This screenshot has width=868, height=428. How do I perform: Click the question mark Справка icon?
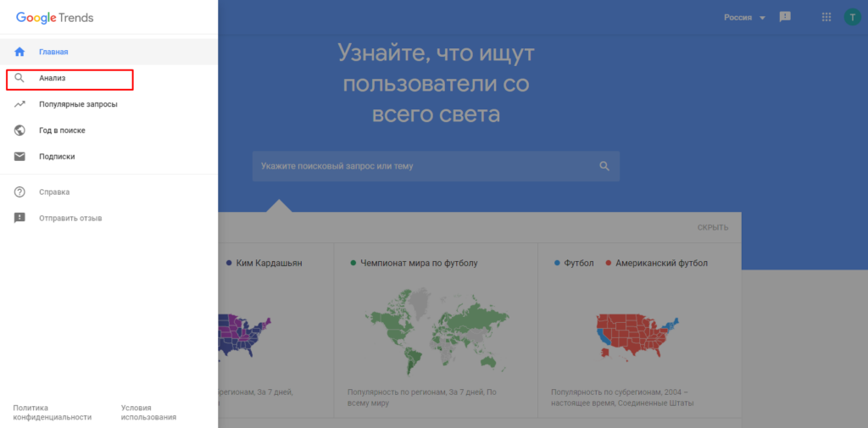[19, 192]
